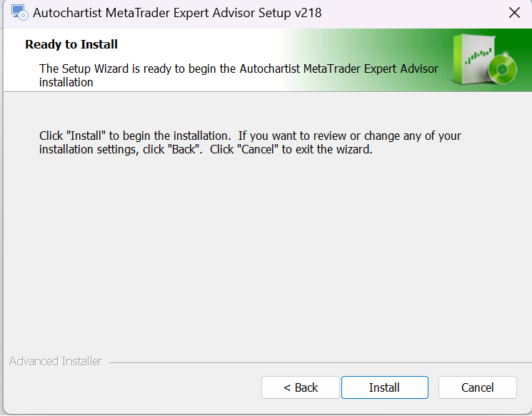Click the 'installation settings, click "Back"' text line

(x=206, y=149)
